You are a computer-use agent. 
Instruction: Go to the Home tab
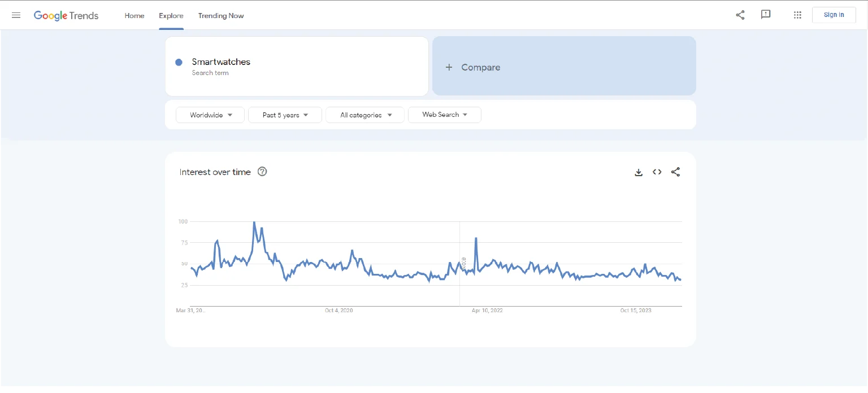[x=134, y=16]
